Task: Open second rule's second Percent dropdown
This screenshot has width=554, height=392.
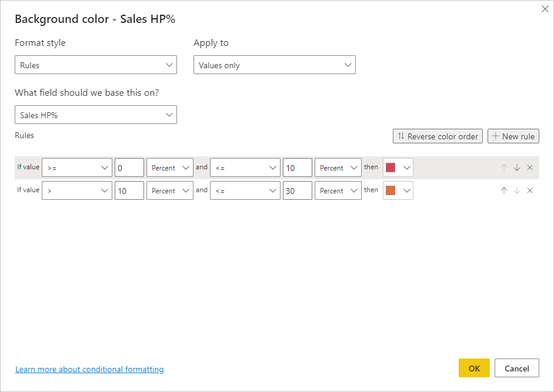Action: tap(338, 190)
